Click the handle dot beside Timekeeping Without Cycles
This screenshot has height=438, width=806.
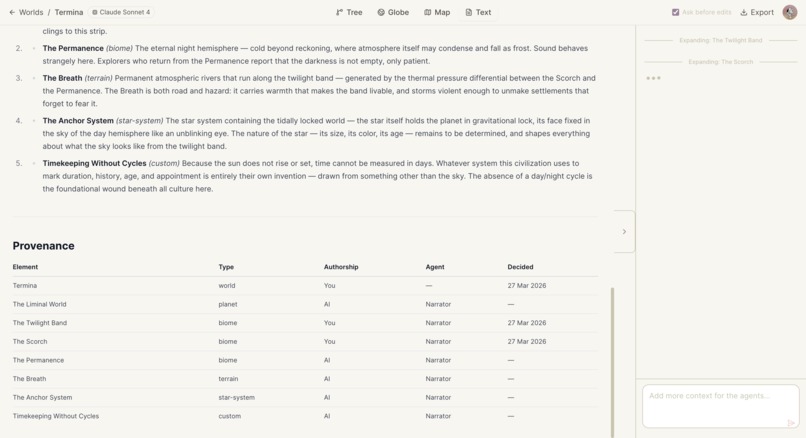click(34, 163)
